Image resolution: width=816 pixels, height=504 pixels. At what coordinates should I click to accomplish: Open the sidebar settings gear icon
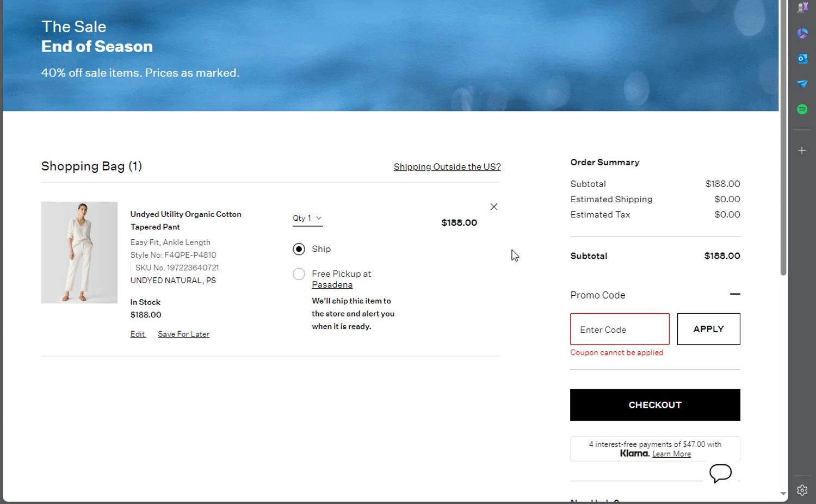coord(802,490)
